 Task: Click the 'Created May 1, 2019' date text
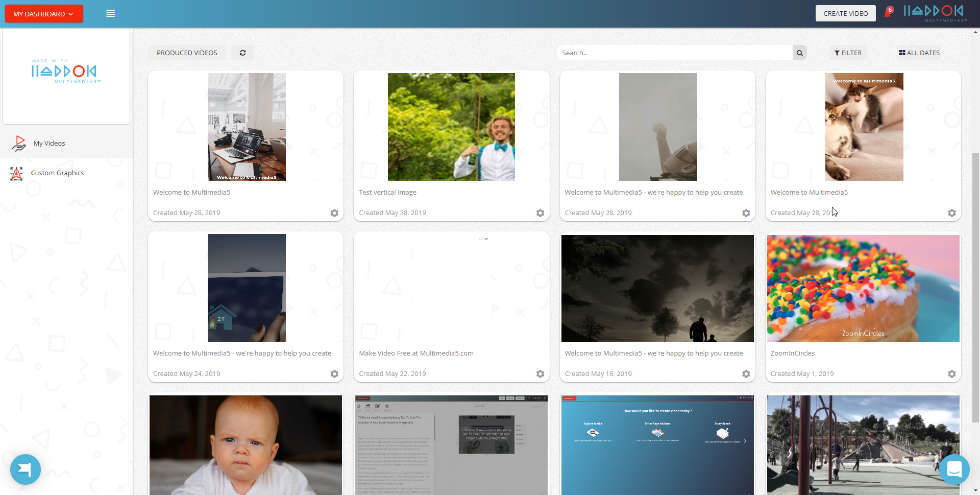[802, 374]
